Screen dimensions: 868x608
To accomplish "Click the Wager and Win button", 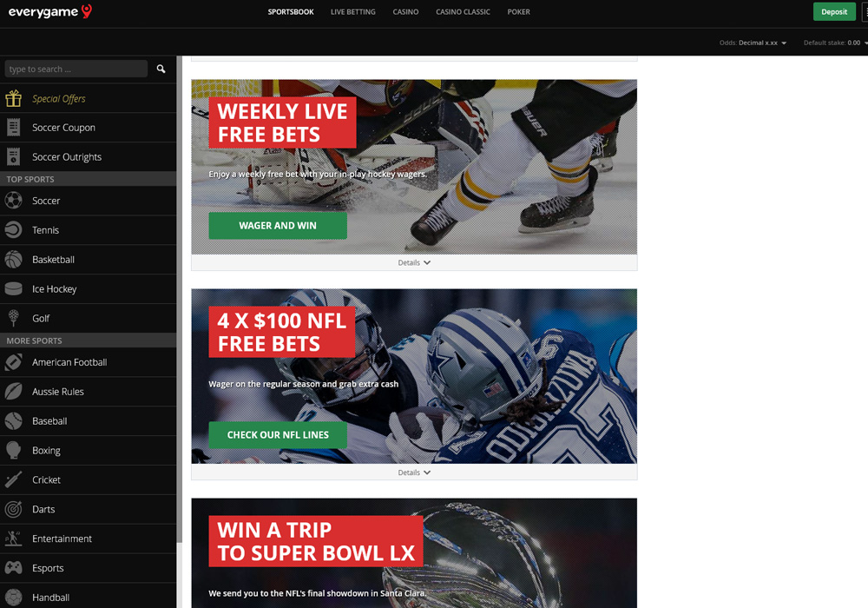I will 278,225.
